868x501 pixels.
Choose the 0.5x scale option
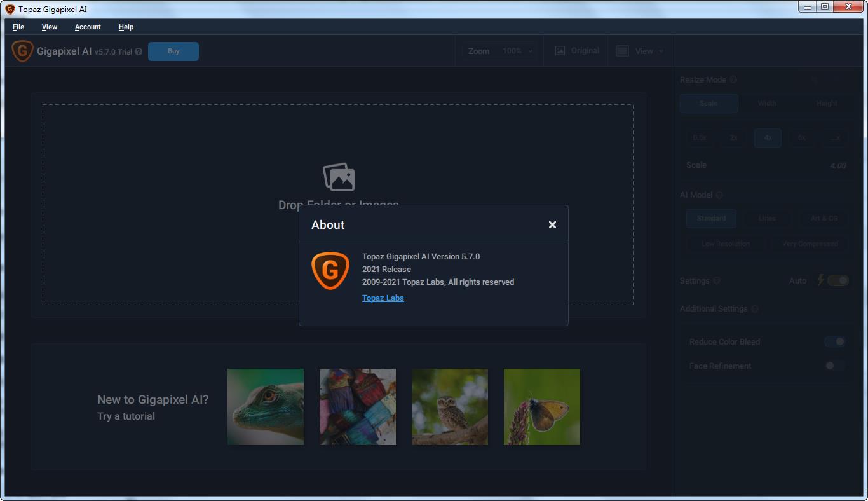(x=700, y=137)
